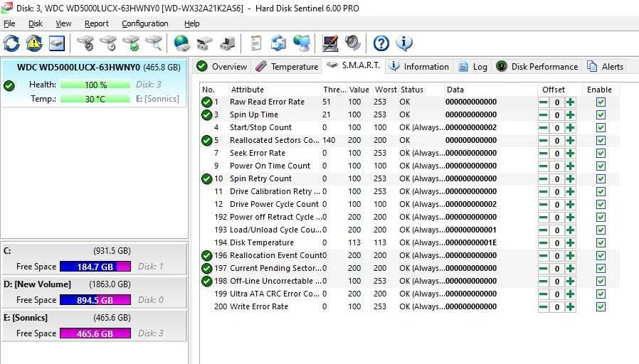Click the D: New Volume free space bar
The height and width of the screenshot is (364, 639).
pos(95,300)
